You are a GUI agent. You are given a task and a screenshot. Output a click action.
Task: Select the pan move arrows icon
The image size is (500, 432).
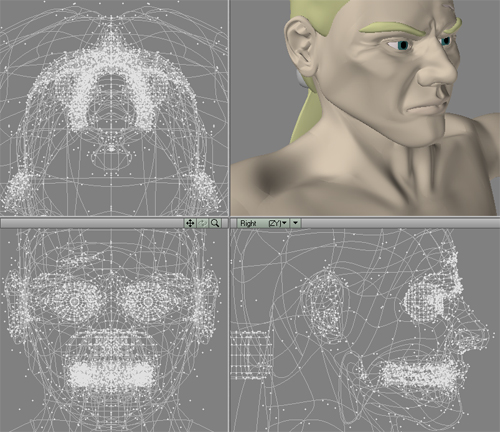tap(190, 223)
